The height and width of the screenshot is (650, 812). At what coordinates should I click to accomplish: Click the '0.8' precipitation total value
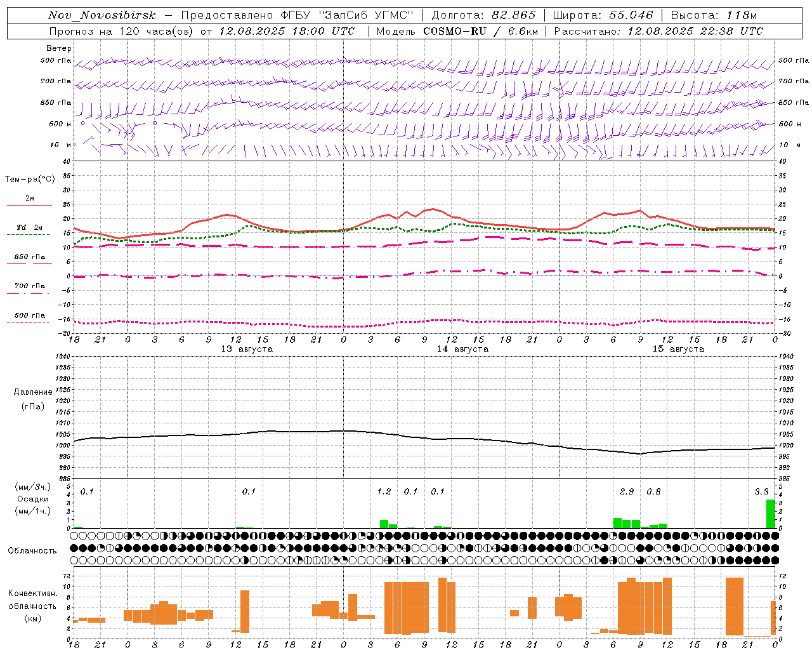[653, 491]
